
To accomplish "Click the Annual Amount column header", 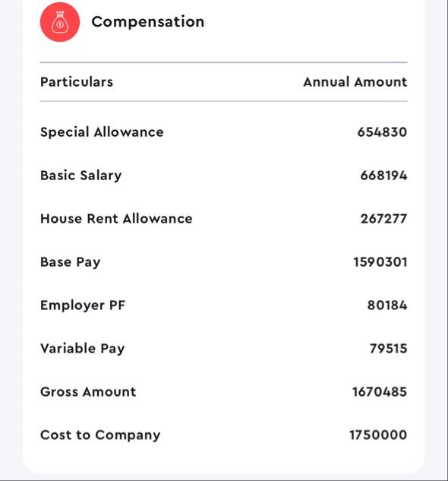I will [x=355, y=82].
